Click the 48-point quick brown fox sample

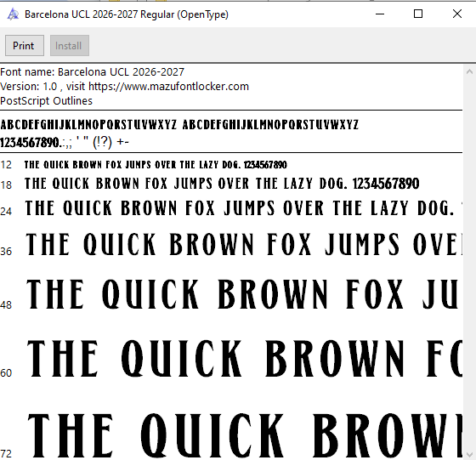click(242, 294)
